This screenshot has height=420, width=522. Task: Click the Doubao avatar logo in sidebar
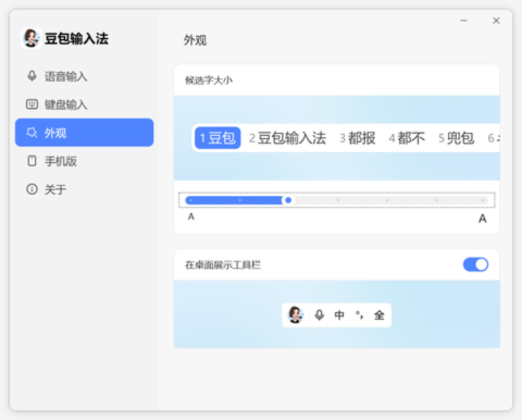click(x=31, y=38)
